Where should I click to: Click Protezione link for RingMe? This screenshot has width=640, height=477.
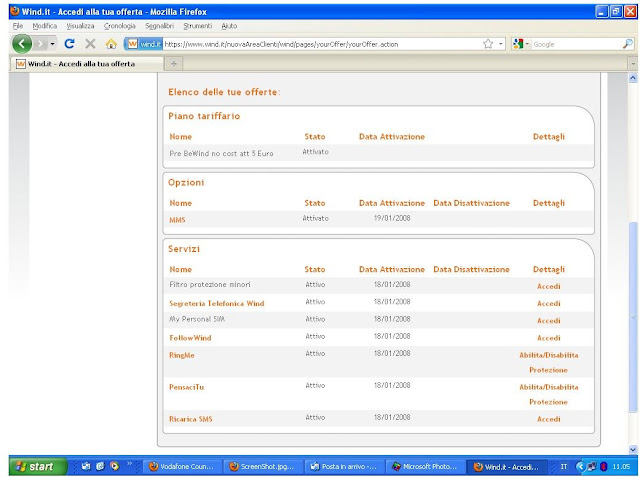(549, 370)
